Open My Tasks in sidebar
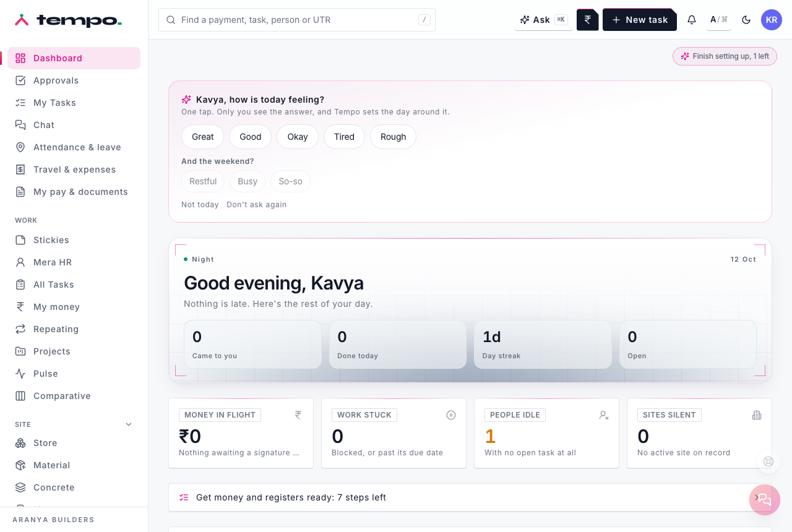792x532 pixels. 74,103
